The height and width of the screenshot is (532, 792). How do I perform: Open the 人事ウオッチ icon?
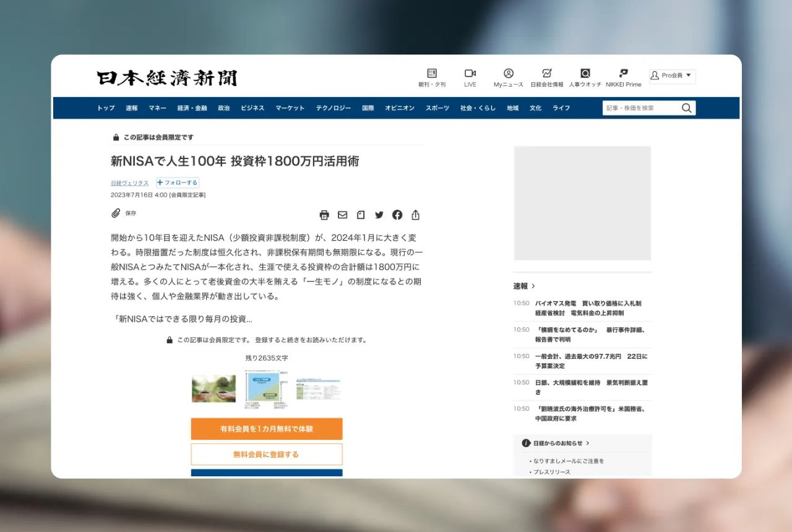585,73
